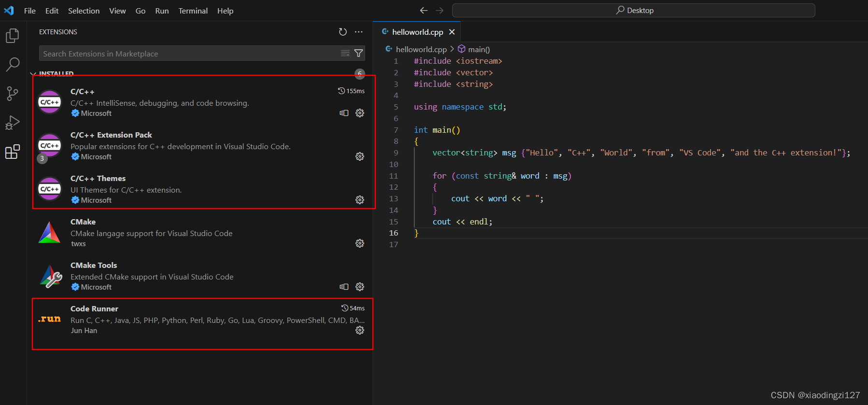Open the Search view in activity bar

pyautogui.click(x=13, y=64)
